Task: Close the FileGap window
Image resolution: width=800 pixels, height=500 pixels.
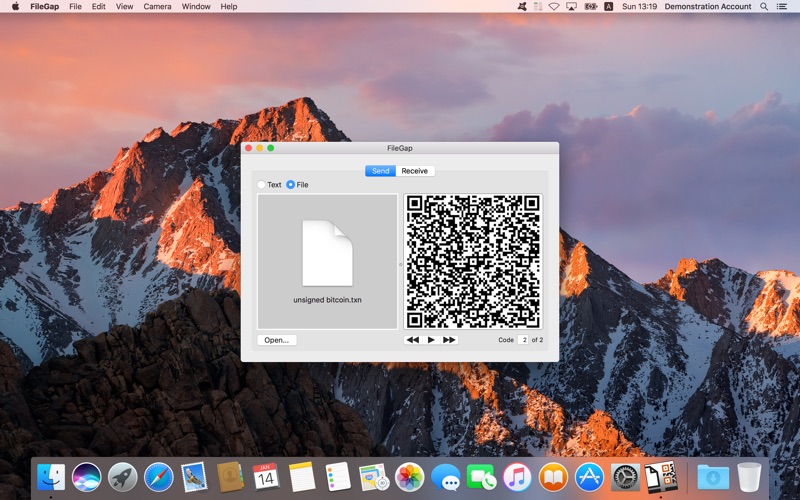Action: tap(248, 148)
